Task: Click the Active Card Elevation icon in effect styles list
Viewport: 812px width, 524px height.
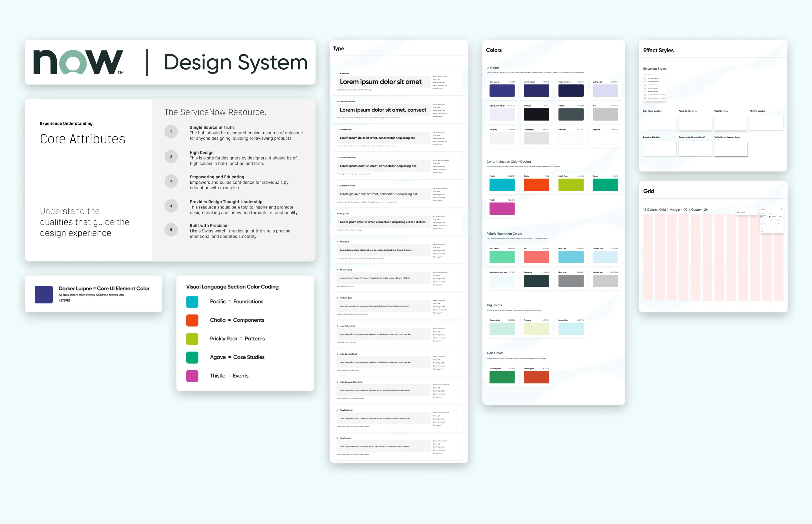Action: point(645,82)
